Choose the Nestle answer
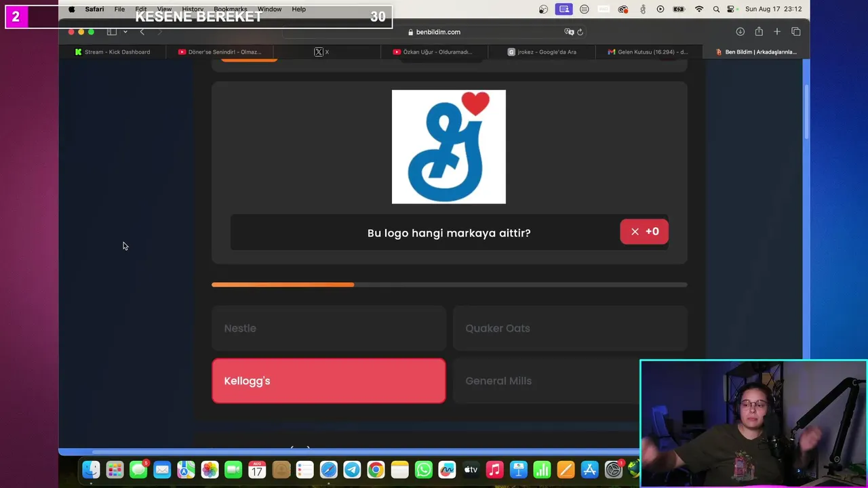This screenshot has height=488, width=868. [329, 328]
